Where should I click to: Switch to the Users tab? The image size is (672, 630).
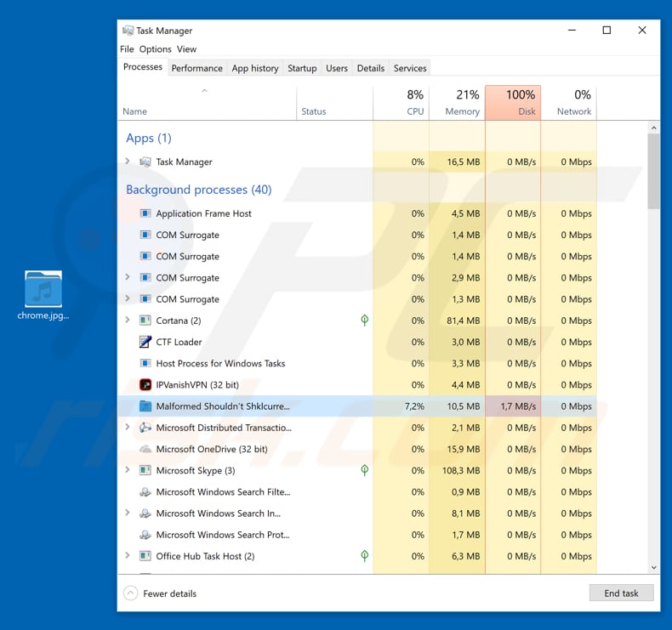pos(337,68)
